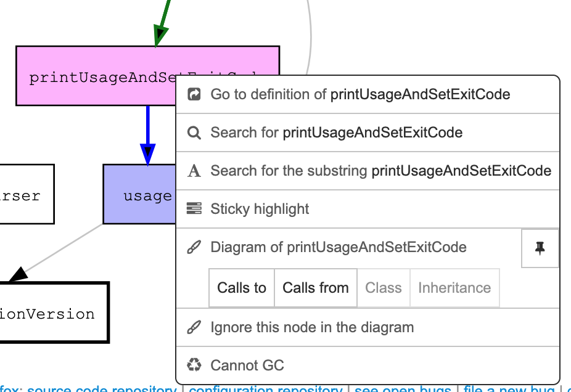The width and height of the screenshot is (571, 392).
Task: Click the Class diagram button
Action: pyautogui.click(x=383, y=288)
